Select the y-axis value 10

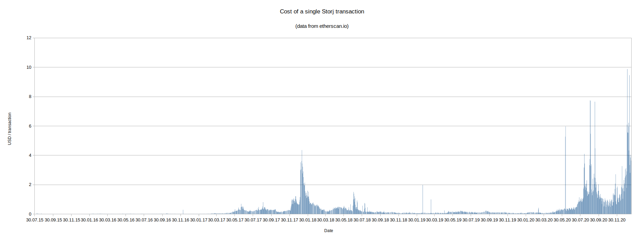(x=29, y=67)
